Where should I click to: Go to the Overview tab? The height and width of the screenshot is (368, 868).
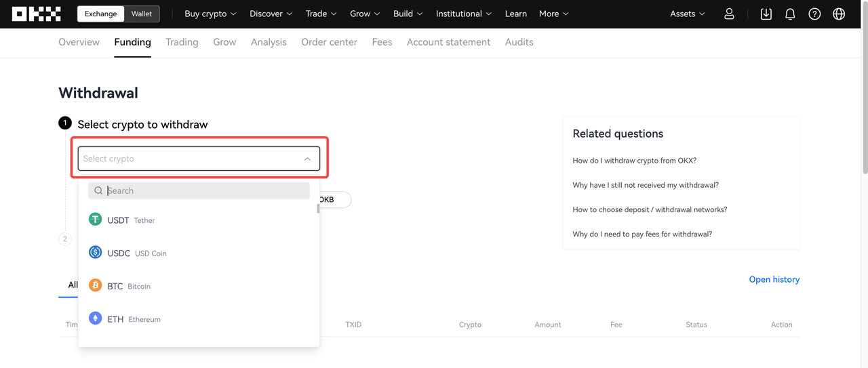tap(79, 42)
